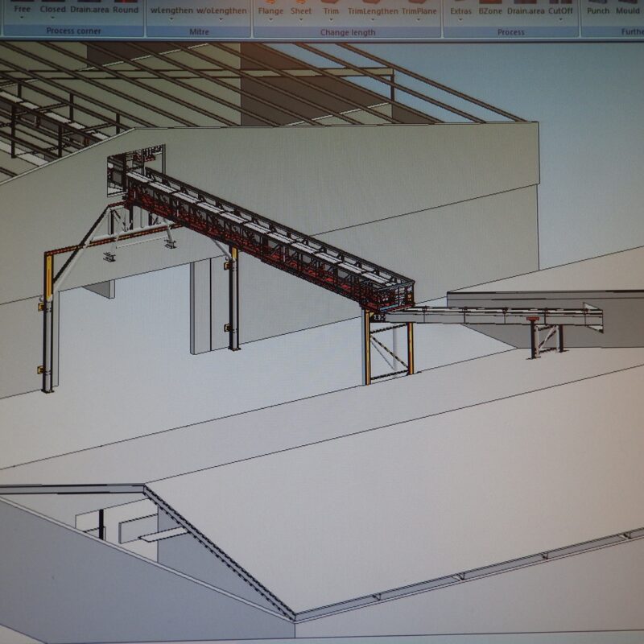Choose the TrimPlane tool

[419, 11]
